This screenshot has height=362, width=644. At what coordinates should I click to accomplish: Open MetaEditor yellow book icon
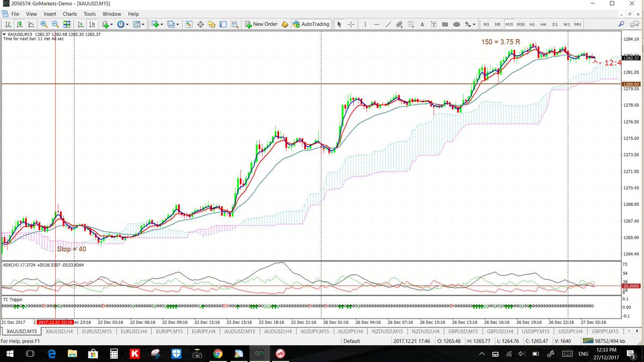click(284, 24)
